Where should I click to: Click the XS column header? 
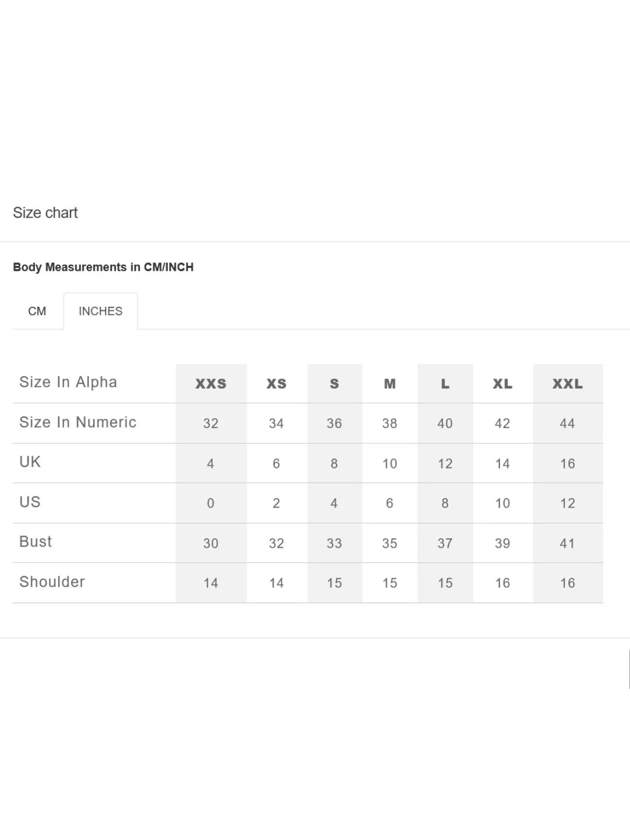[276, 384]
